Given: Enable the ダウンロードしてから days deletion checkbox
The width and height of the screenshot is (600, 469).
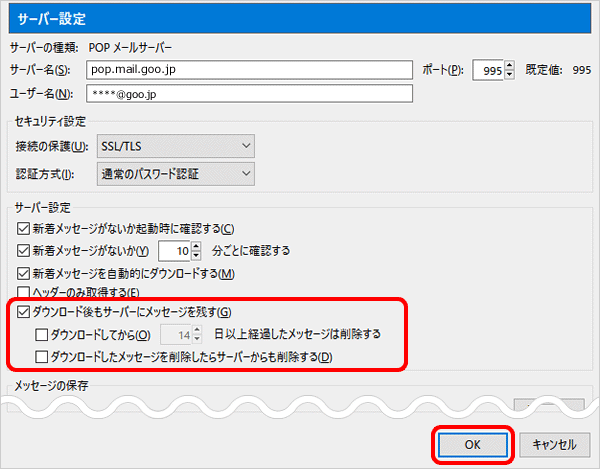Looking at the screenshot, I should 41,334.
